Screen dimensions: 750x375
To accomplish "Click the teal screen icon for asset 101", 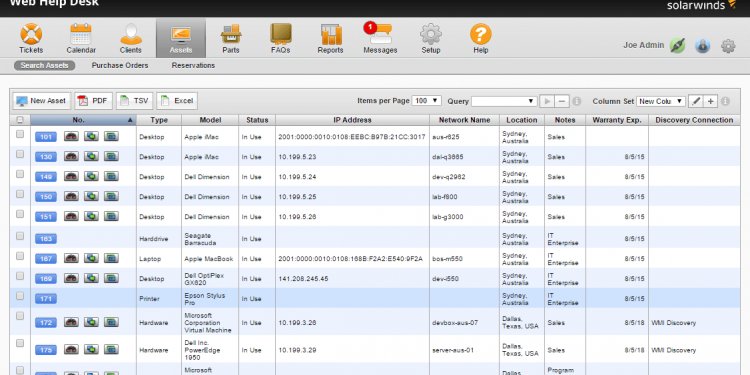I will [111, 136].
